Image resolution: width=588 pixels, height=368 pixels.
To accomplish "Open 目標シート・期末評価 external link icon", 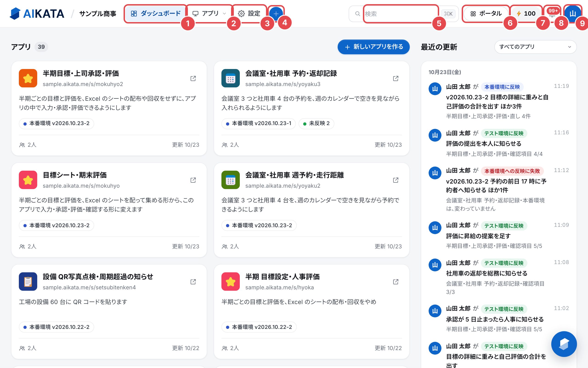I will pos(193,180).
